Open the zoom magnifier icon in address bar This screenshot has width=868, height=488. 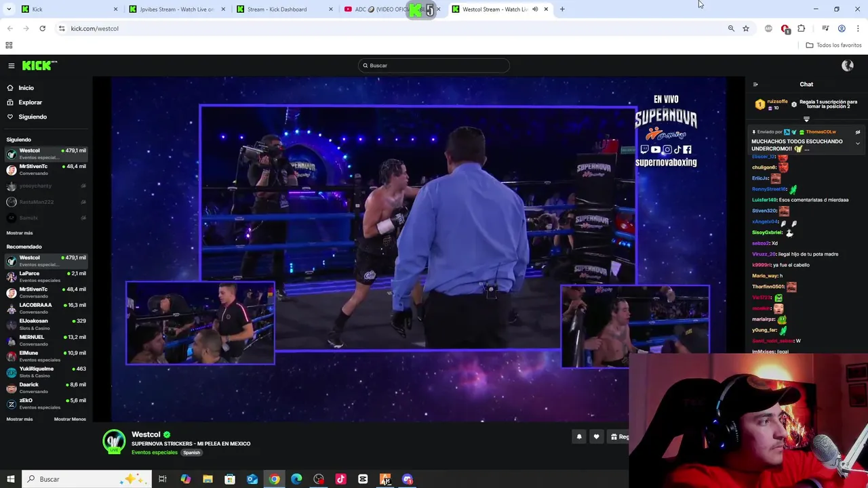731,28
